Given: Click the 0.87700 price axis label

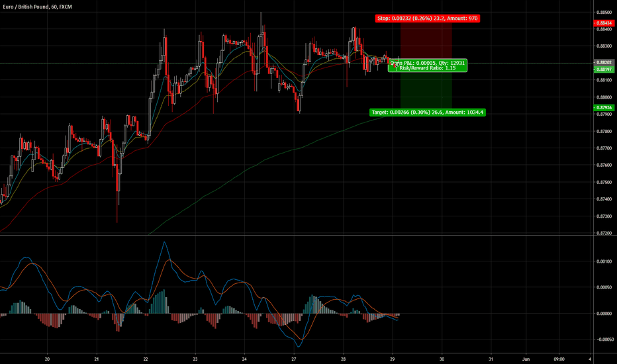Looking at the screenshot, I should [x=604, y=148].
